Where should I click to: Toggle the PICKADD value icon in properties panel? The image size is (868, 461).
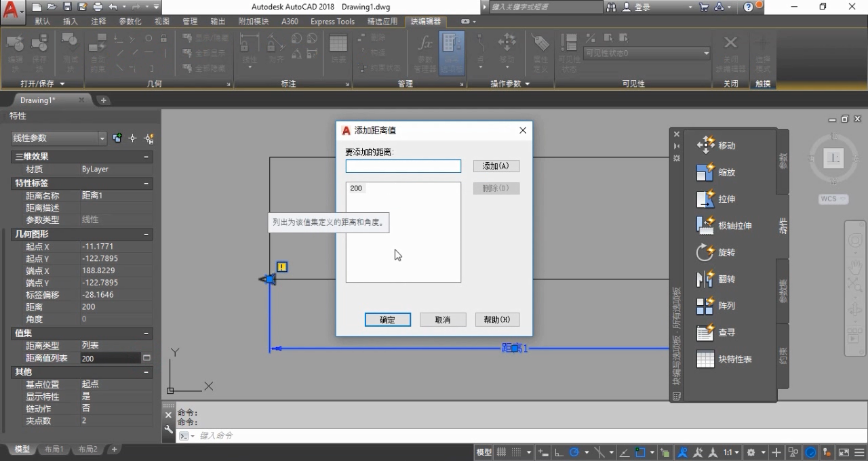117,138
